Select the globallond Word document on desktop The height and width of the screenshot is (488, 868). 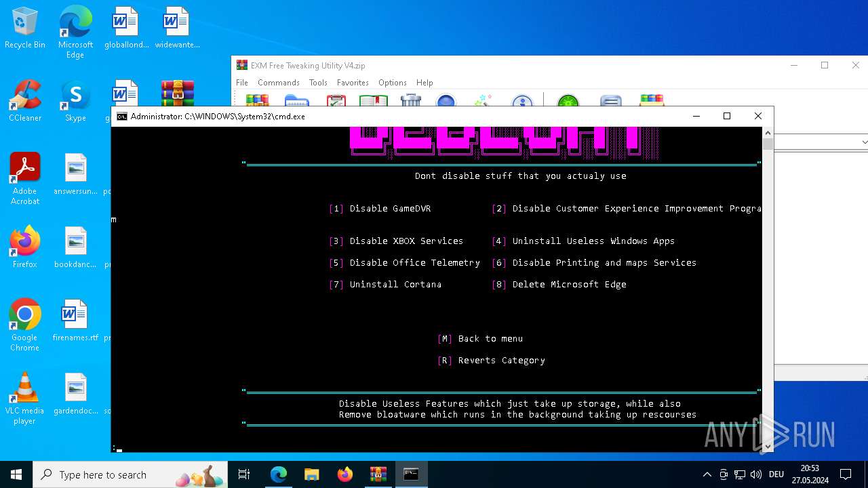[126, 28]
